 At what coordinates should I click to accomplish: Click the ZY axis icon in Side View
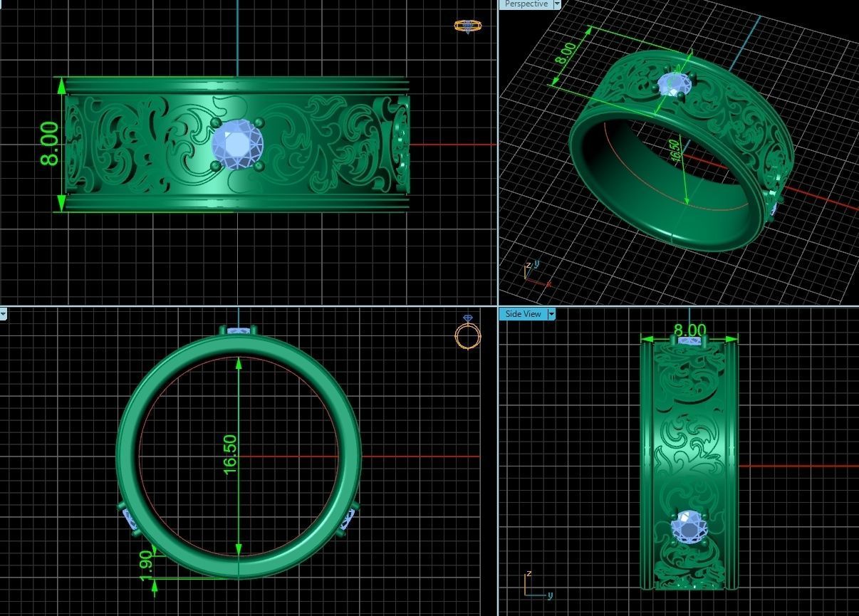(538, 584)
